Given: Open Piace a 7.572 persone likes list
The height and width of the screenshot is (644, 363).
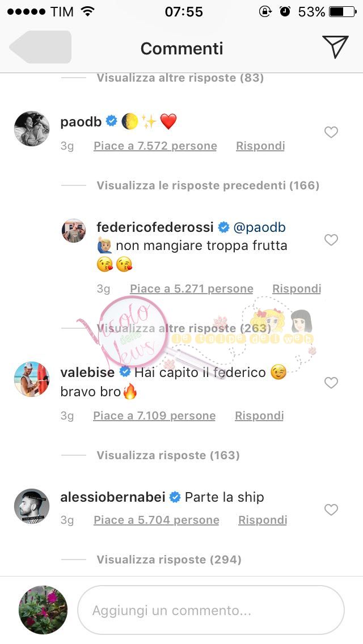Looking at the screenshot, I should [155, 146].
